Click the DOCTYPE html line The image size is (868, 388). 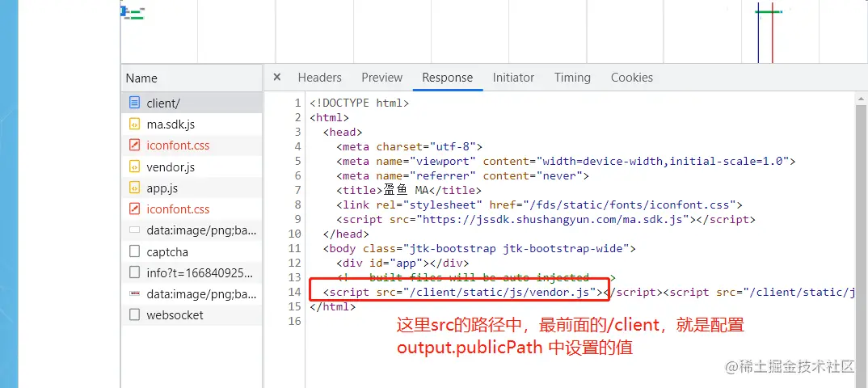[360, 103]
